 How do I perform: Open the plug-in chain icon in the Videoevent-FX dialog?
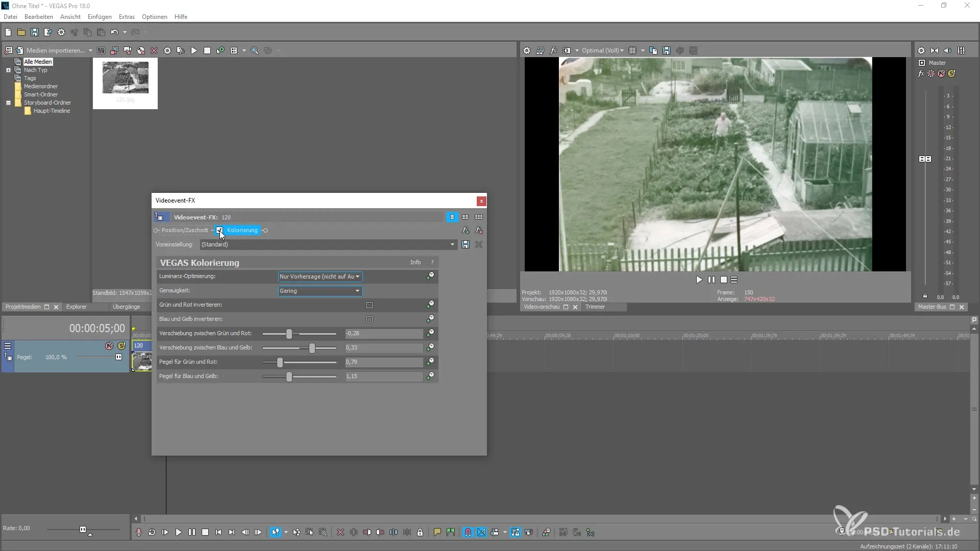(465, 231)
